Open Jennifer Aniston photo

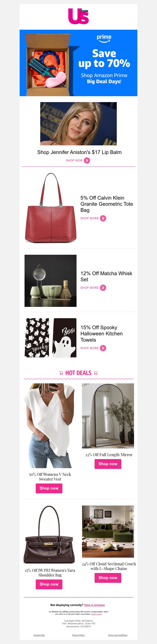78,124
